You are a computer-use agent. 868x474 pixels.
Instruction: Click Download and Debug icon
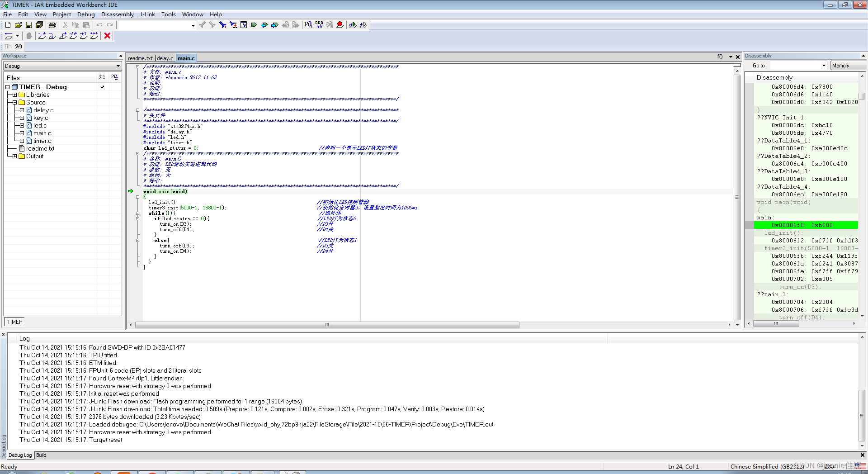click(x=353, y=25)
